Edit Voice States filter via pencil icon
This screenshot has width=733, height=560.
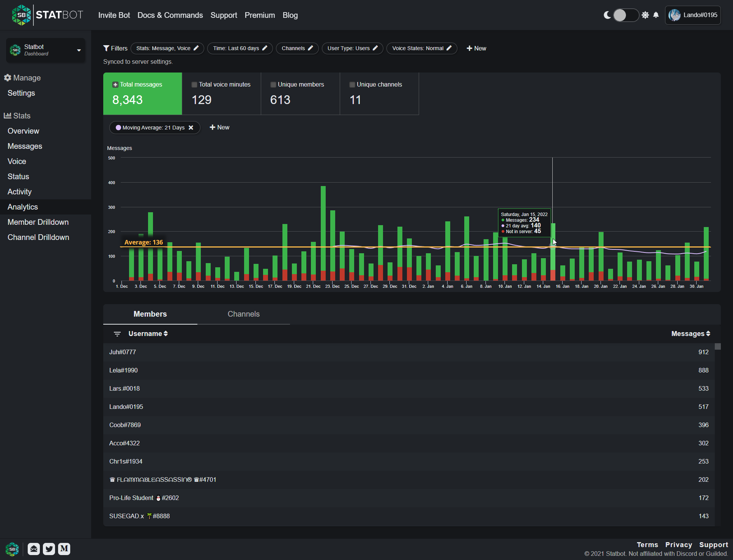pyautogui.click(x=449, y=48)
